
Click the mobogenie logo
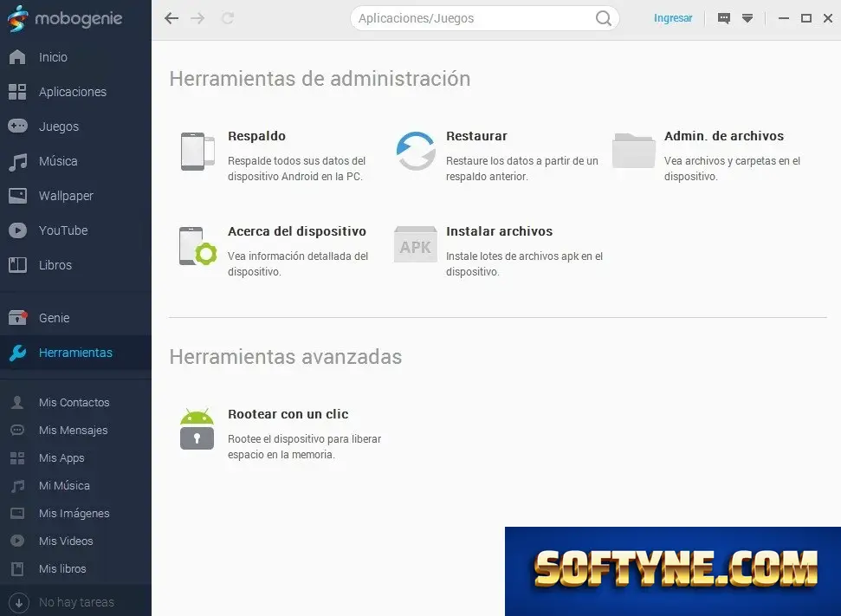pos(65,19)
